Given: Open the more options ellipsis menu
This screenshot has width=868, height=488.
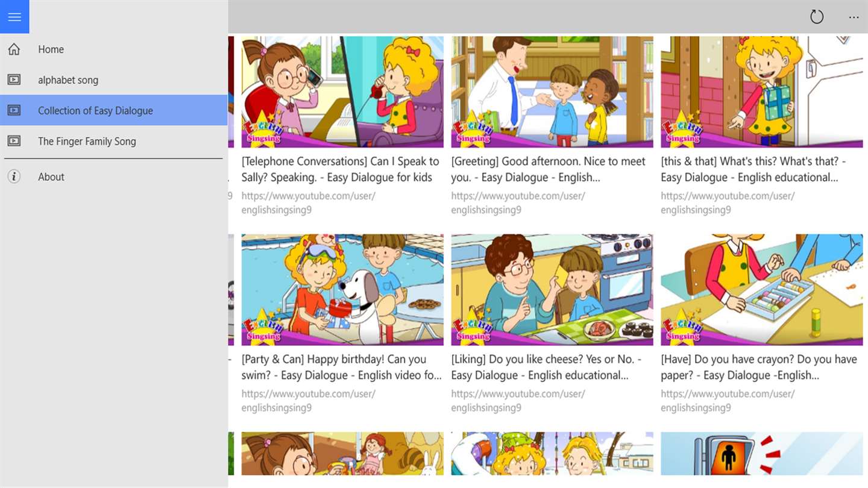Looking at the screenshot, I should (x=854, y=17).
